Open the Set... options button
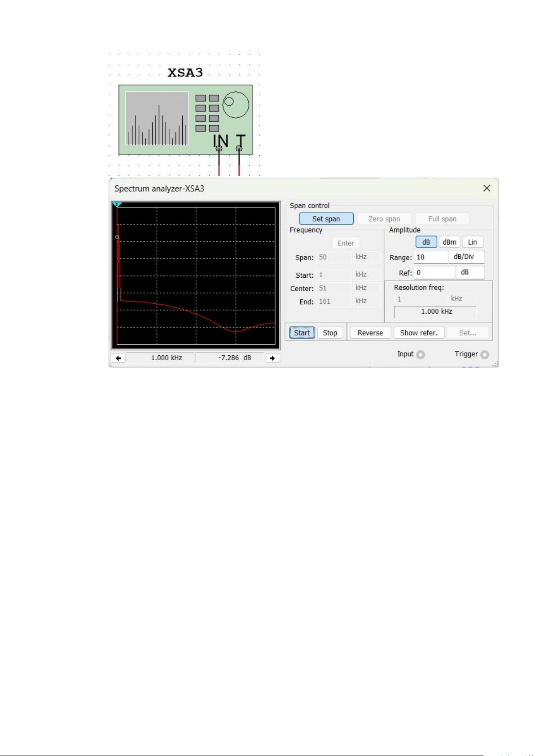The width and height of the screenshot is (535, 756). click(x=468, y=333)
